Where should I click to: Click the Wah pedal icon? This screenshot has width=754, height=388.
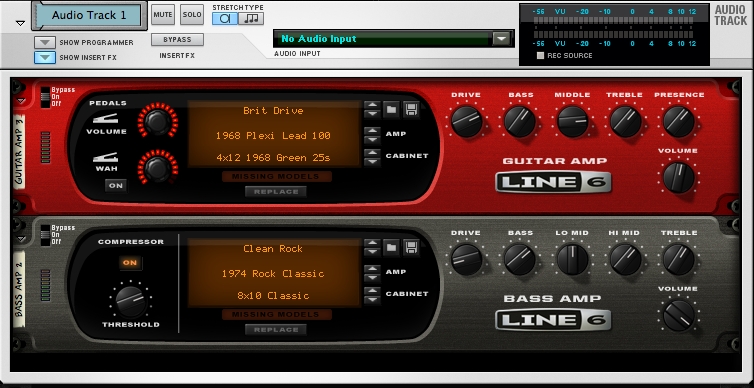pyautogui.click(x=105, y=156)
